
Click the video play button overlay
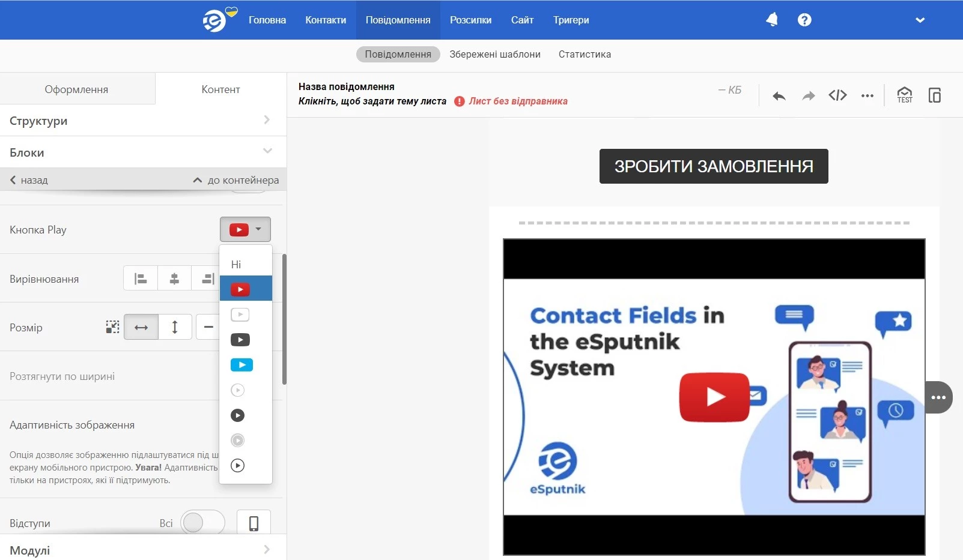(714, 397)
